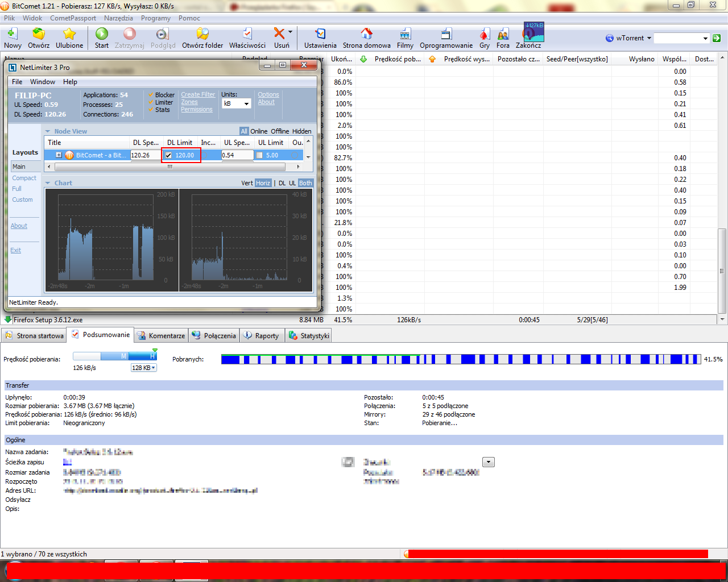Screen dimensions: 728x582
Task: Click the red X Usuń icon
Action: [x=279, y=34]
